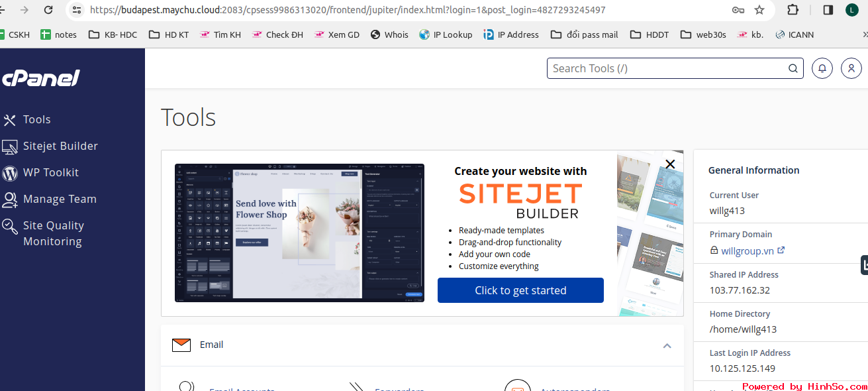This screenshot has height=391, width=868.
Task: Bookmark this page with the star icon
Action: [759, 10]
